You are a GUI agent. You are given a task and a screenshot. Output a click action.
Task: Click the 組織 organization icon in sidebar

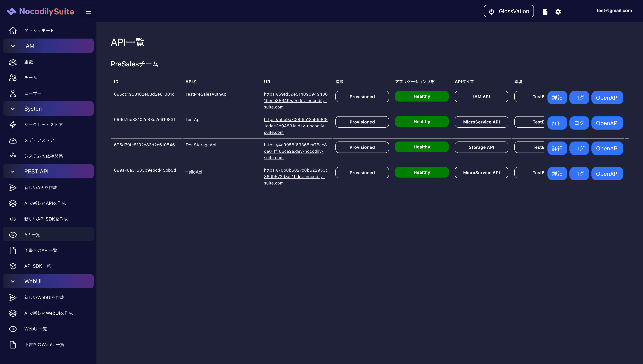click(13, 62)
